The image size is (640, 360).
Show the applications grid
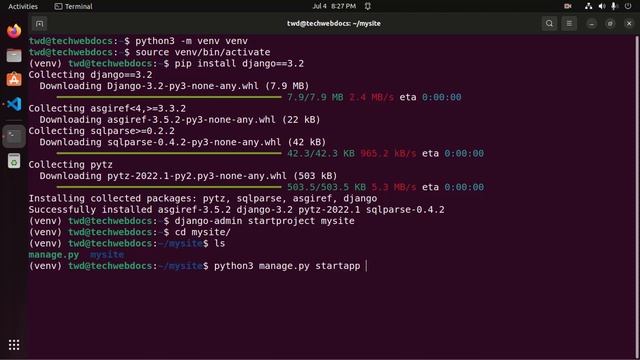click(14, 345)
